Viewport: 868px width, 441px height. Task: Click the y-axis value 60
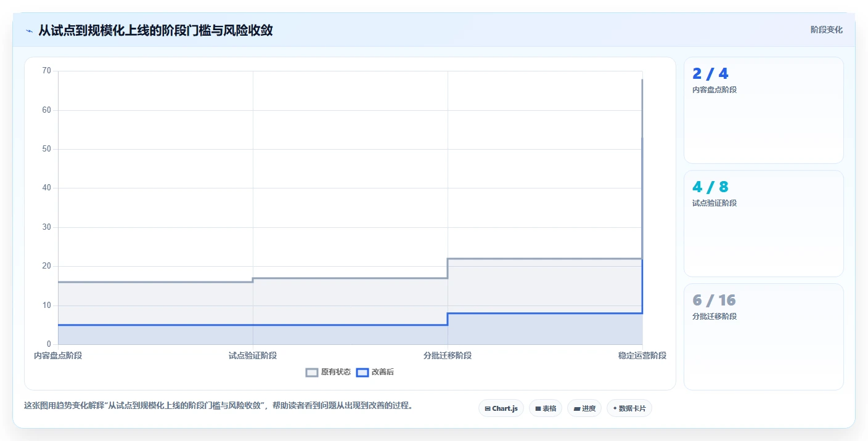click(x=47, y=110)
